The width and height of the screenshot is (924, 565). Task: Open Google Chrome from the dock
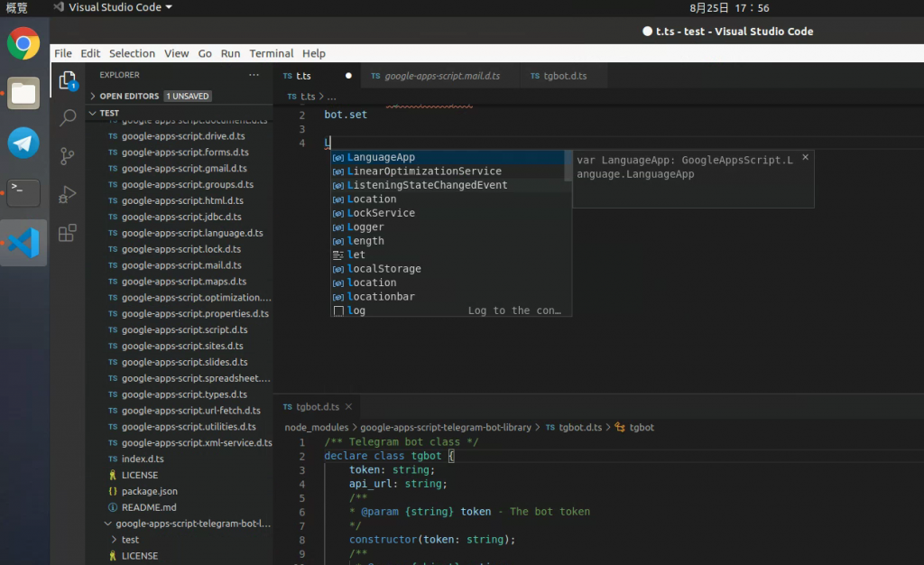(x=23, y=43)
